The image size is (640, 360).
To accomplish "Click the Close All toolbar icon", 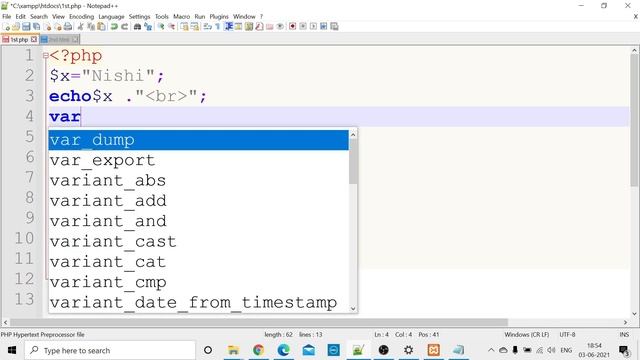I will (58, 27).
